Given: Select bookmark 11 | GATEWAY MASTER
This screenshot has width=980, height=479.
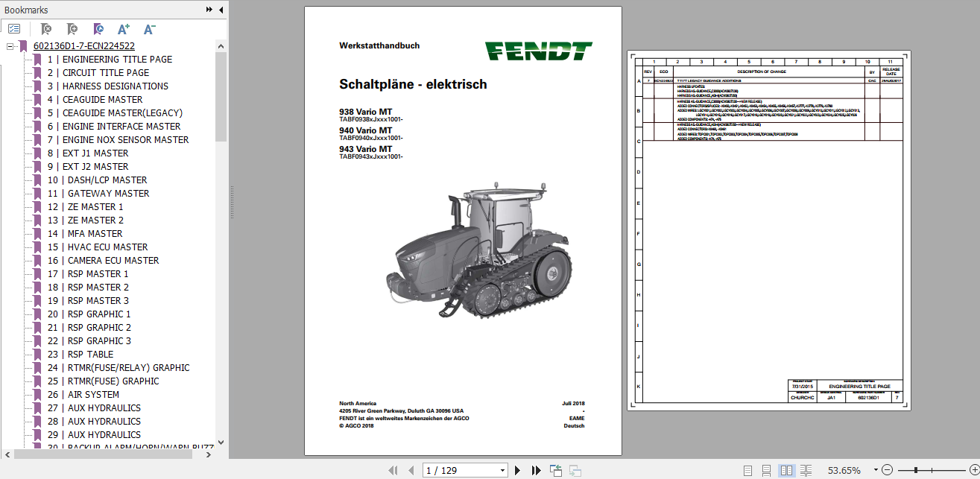Looking at the screenshot, I should [98, 194].
